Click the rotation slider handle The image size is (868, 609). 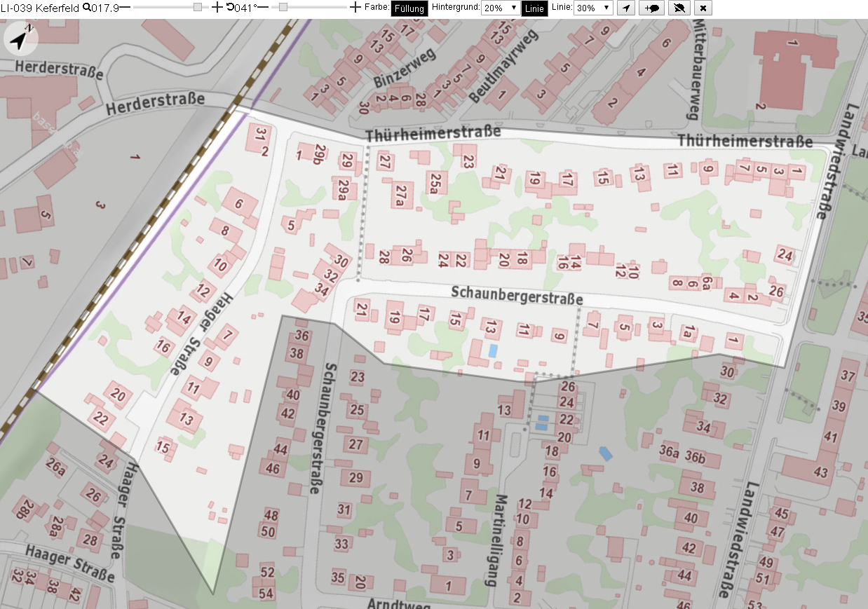click(x=283, y=7)
